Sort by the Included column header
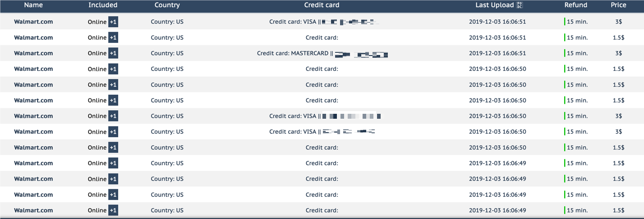This screenshot has width=644, height=219. coord(103,5)
